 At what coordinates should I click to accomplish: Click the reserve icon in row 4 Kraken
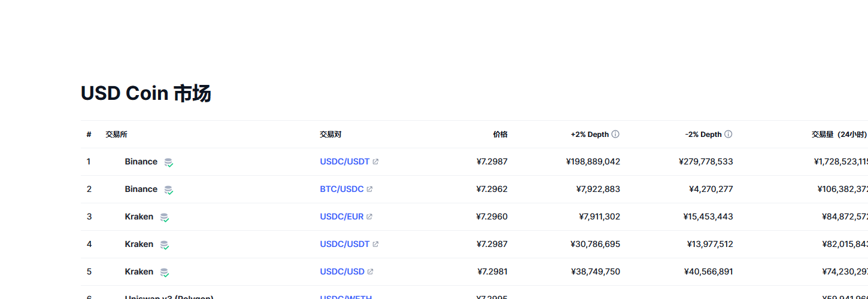(165, 245)
